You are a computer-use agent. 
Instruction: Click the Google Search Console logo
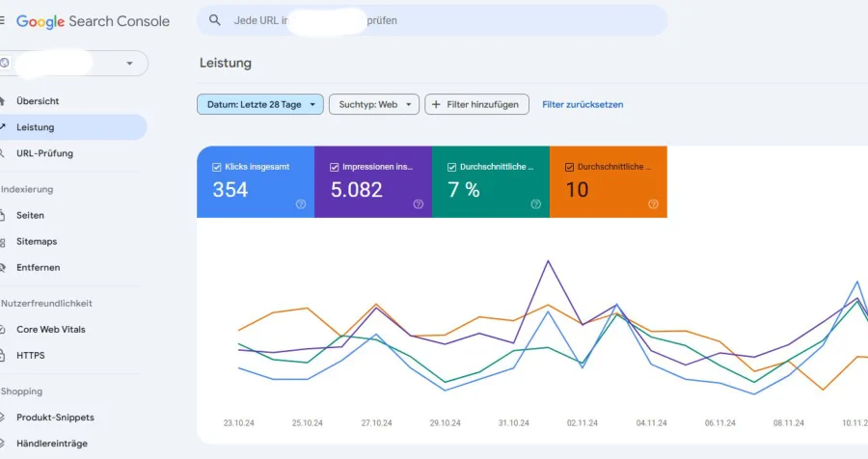pyautogui.click(x=93, y=21)
